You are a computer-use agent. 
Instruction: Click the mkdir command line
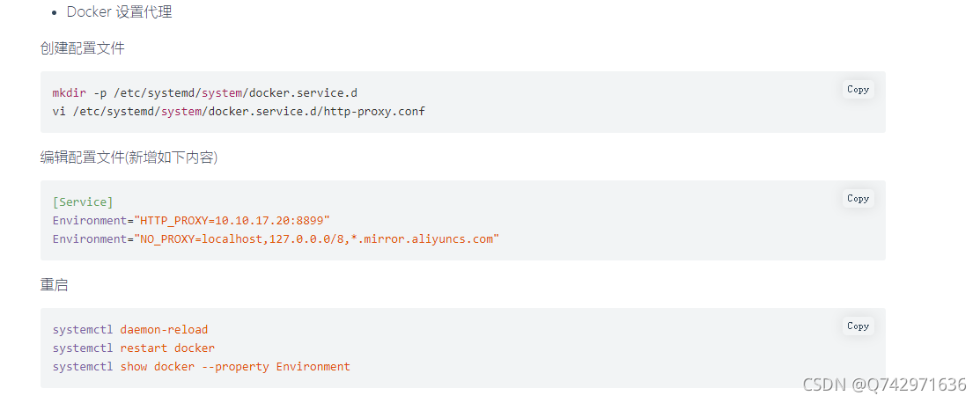205,93
